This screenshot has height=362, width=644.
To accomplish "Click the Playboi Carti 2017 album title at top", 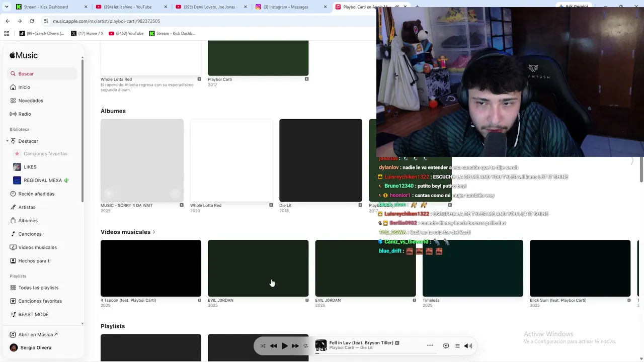I will pos(220,79).
